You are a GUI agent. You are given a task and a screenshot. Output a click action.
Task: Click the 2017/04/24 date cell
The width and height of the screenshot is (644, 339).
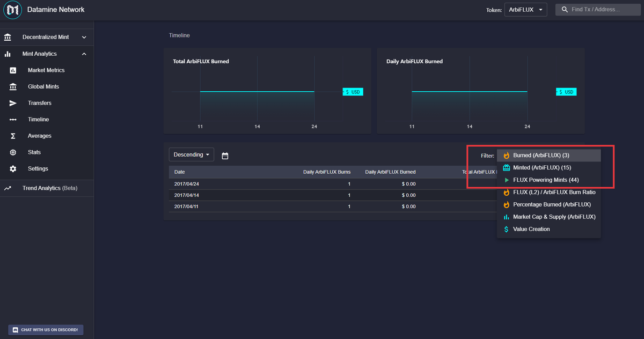187,184
